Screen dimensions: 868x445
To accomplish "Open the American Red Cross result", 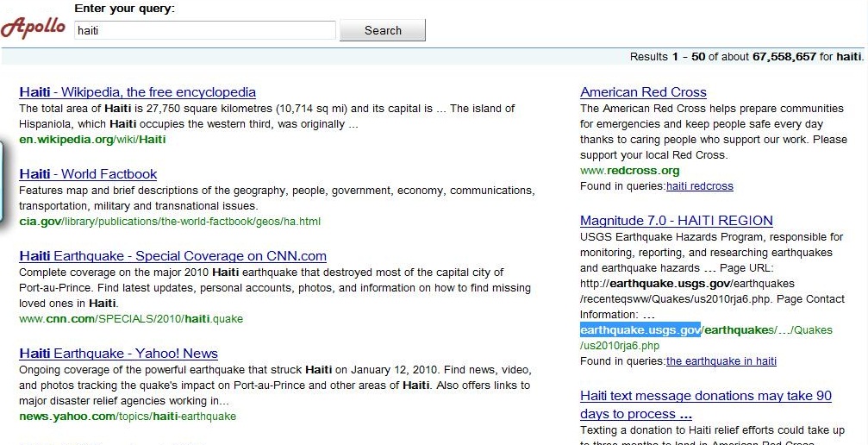I will click(643, 92).
